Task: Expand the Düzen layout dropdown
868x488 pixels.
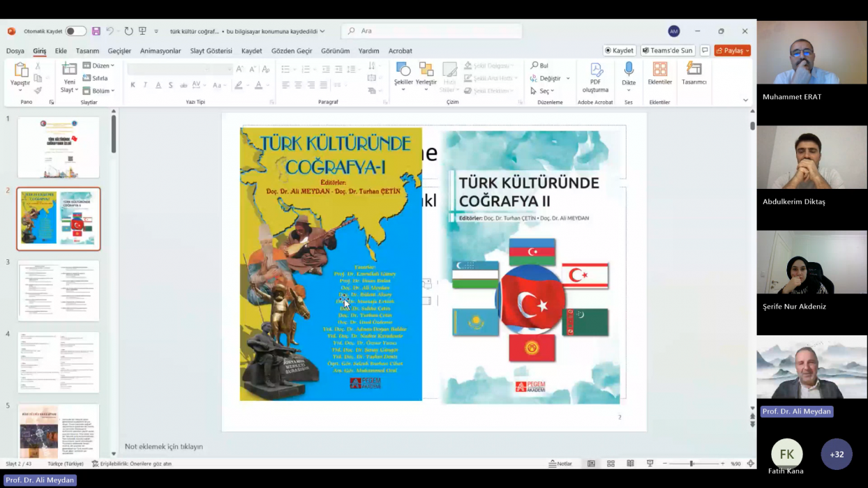Action: [98, 66]
